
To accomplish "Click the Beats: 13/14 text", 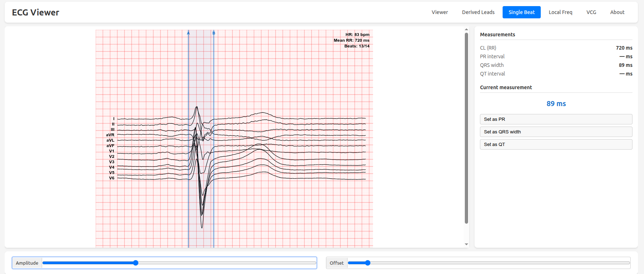I will [x=357, y=46].
